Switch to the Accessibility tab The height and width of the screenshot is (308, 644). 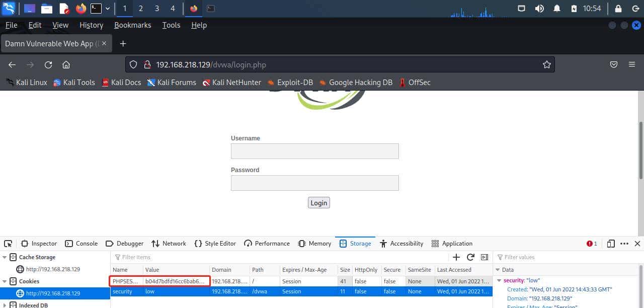401,244
